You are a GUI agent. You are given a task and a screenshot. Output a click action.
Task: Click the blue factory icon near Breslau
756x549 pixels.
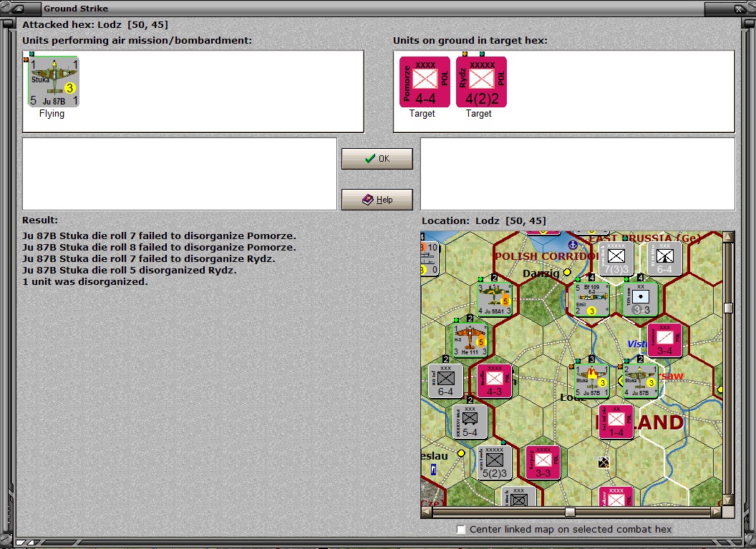point(433,470)
